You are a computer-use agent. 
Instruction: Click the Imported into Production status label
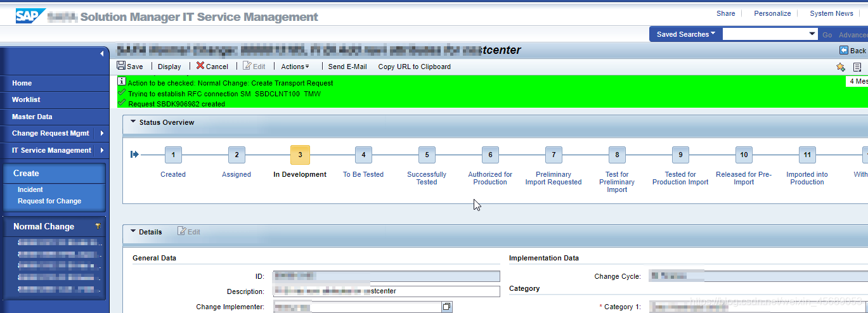[x=807, y=178]
